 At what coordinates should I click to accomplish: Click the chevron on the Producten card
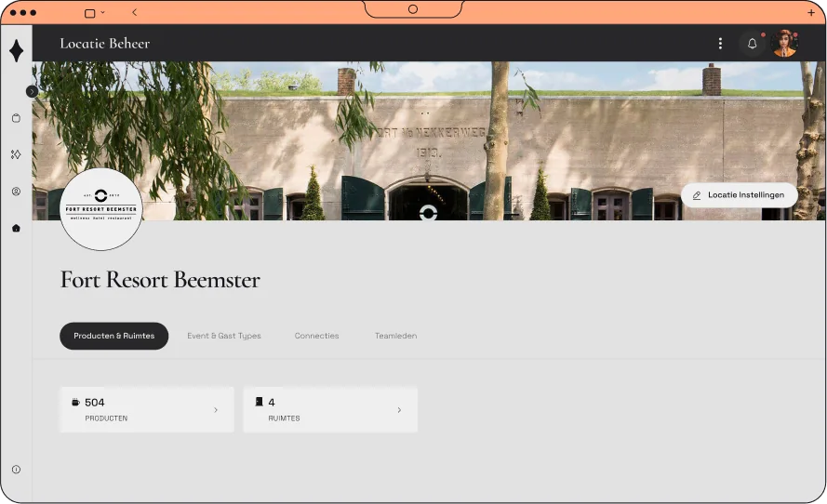(x=216, y=410)
